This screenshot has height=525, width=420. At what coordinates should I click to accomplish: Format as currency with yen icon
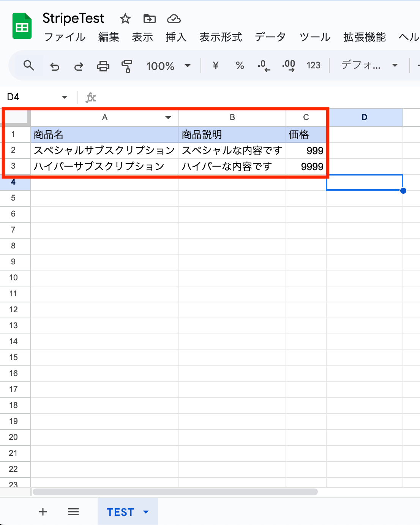coord(216,65)
